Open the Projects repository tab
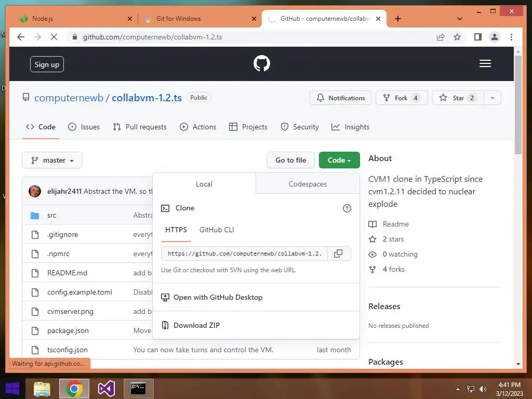532x399 pixels. pos(248,127)
